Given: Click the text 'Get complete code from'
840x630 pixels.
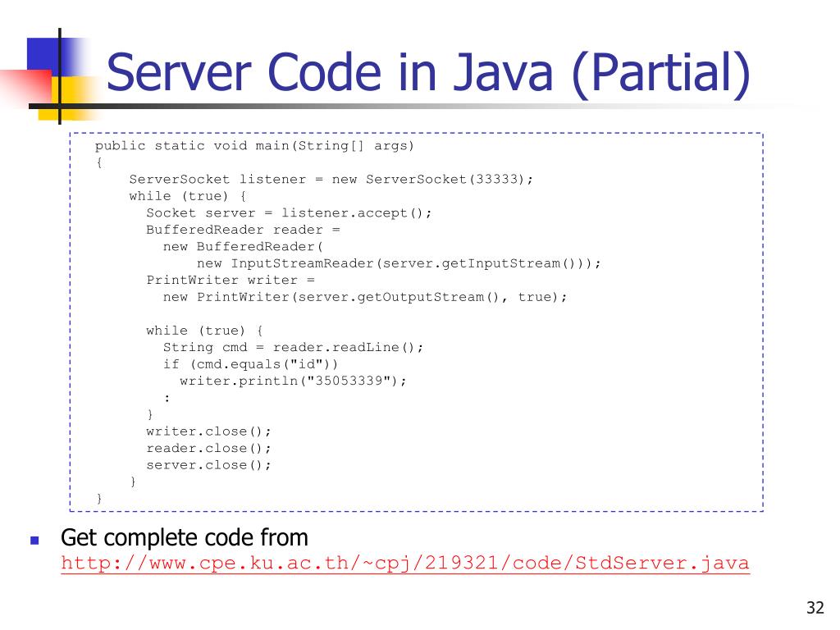Looking at the screenshot, I should (x=185, y=538).
